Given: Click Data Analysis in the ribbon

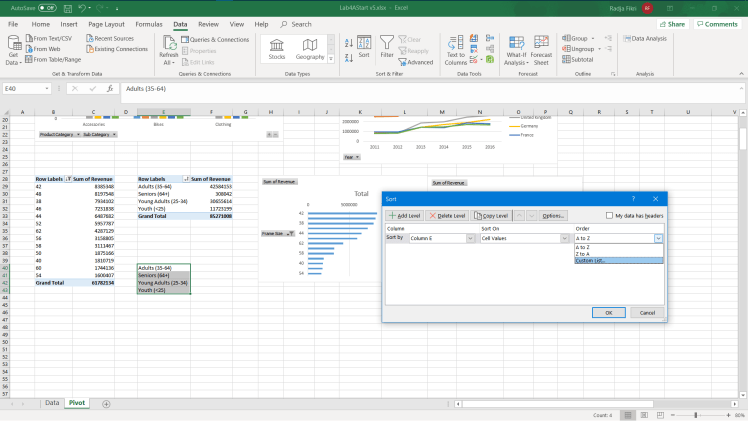Looking at the screenshot, I should pyautogui.click(x=646, y=39).
